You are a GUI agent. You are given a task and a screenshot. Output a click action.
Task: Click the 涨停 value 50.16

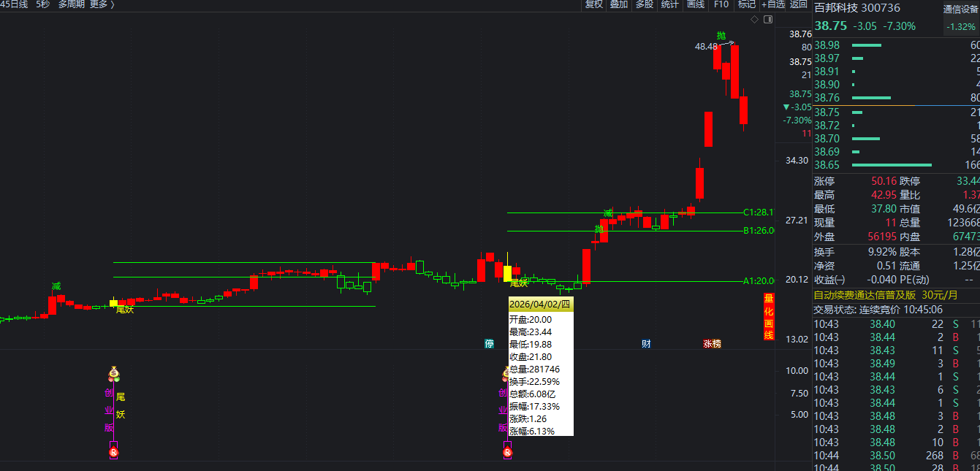click(884, 181)
